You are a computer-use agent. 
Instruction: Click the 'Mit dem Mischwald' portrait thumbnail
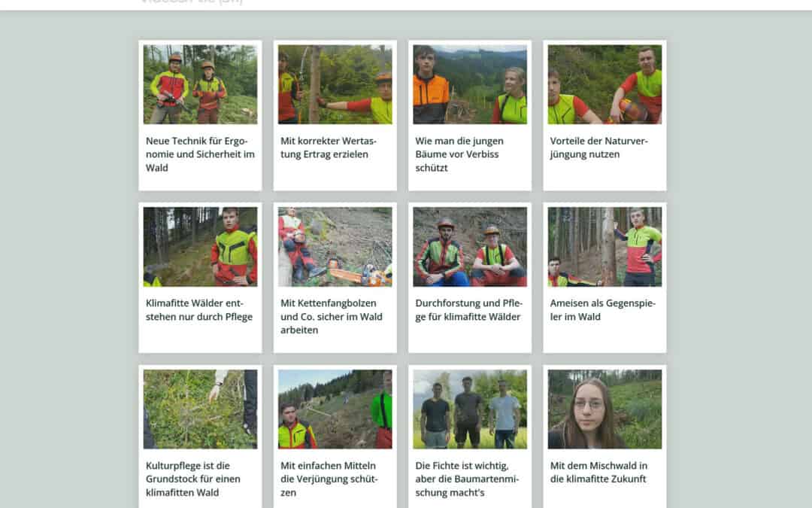point(604,409)
